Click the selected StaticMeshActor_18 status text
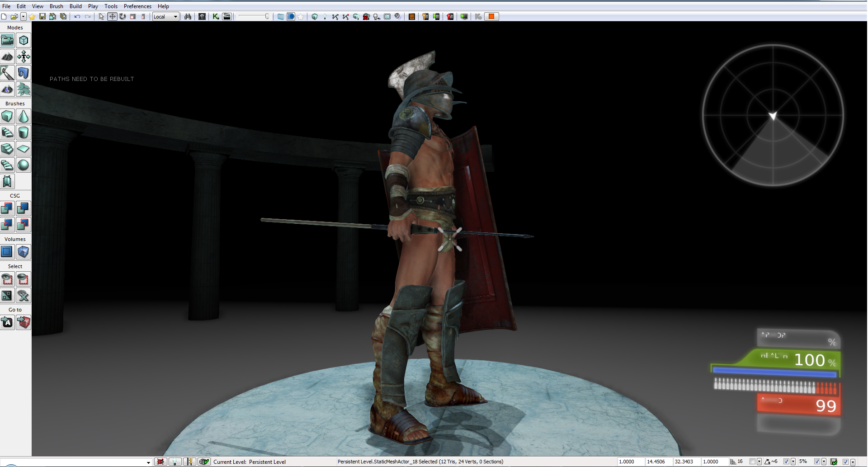This screenshot has width=868, height=467. (420, 462)
